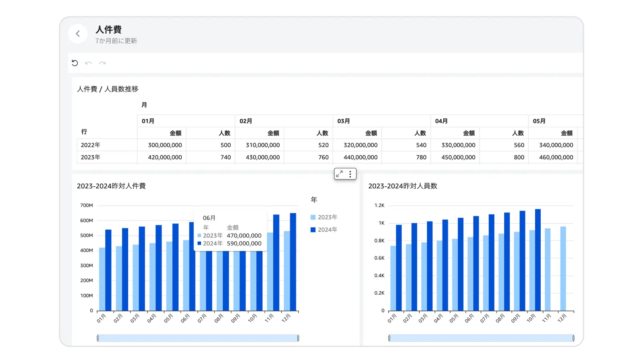Screen dimensions: 644x363
Task: Click the redo arrow icon
Action: 103,63
